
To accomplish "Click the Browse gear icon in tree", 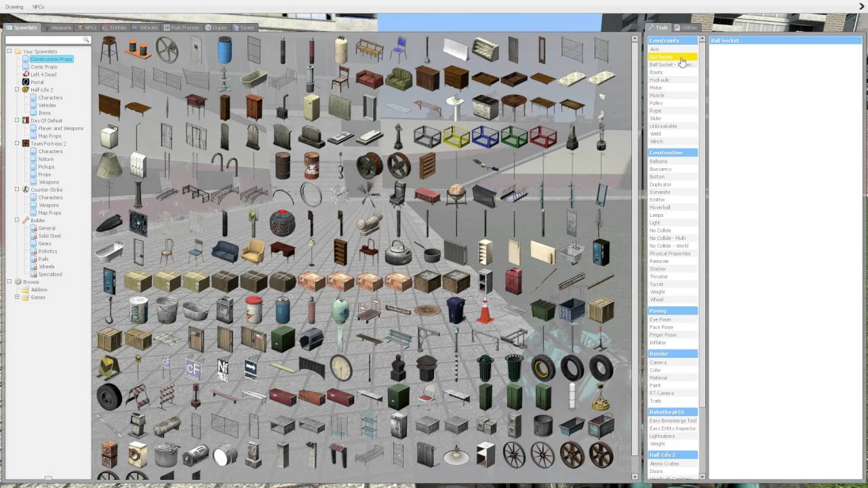I will 18,282.
